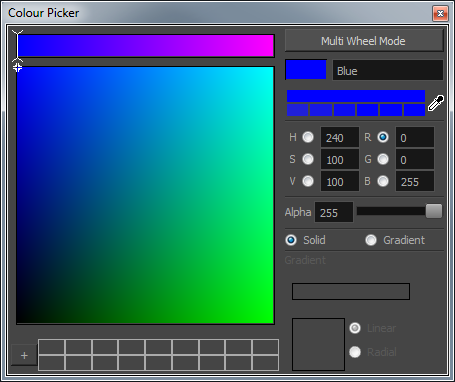Screen dimensions: 455x382
Task: Click the Alpha value field
Action: click(334, 212)
